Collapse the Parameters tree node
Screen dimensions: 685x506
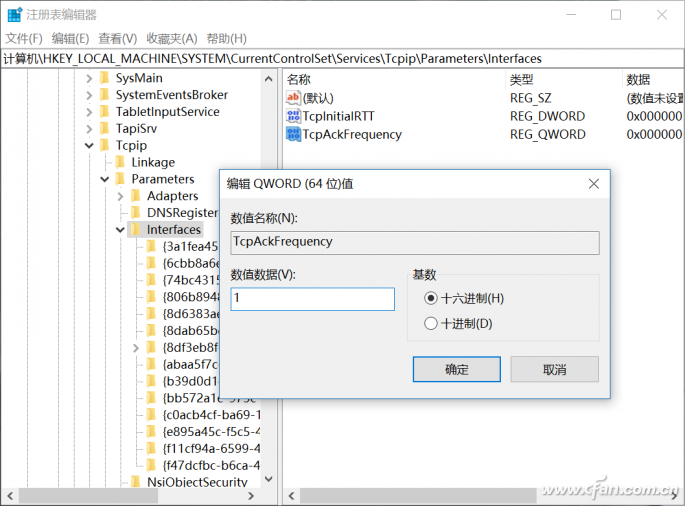(105, 179)
